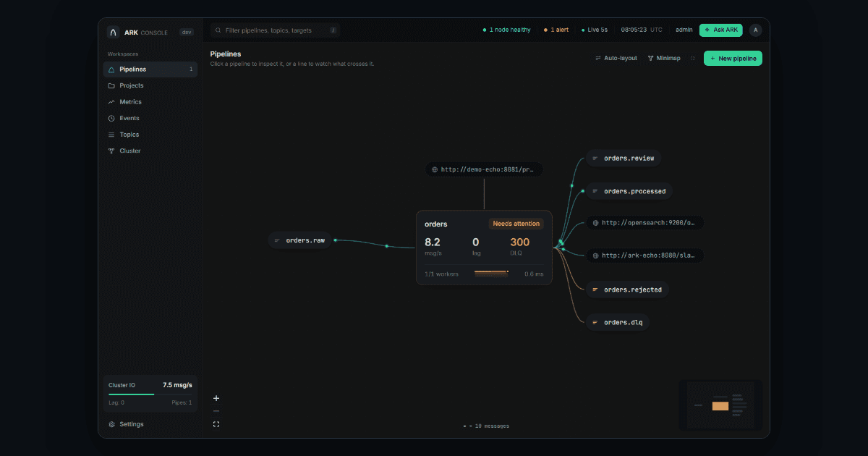The width and height of the screenshot is (868, 456).
Task: Focus the Filter pipelines search field
Action: [275, 30]
